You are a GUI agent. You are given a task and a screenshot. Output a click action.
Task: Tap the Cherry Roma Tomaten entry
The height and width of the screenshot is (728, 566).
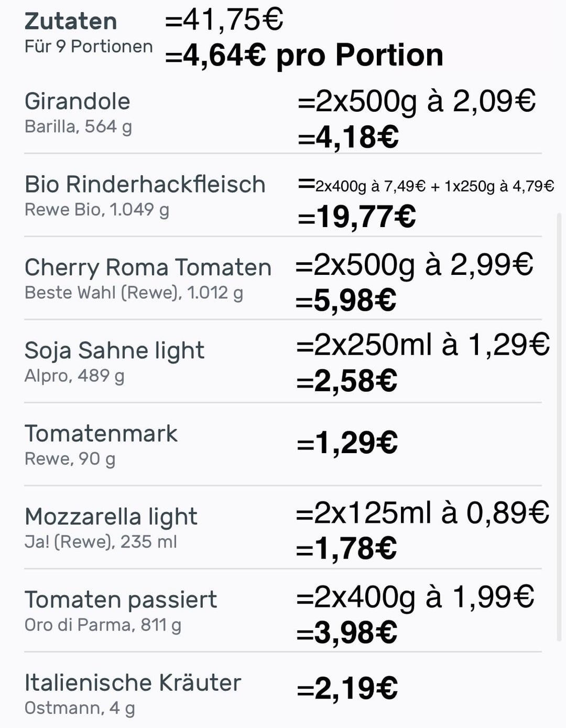pyautogui.click(x=148, y=267)
